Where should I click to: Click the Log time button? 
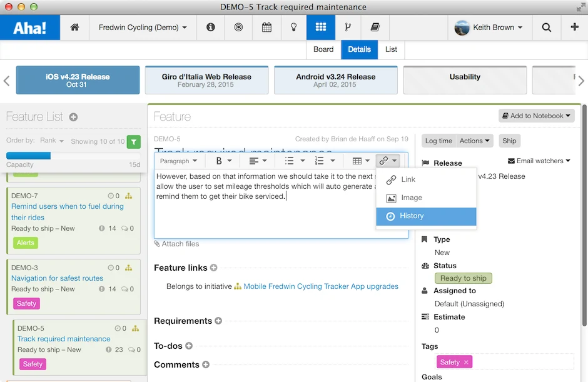(438, 141)
